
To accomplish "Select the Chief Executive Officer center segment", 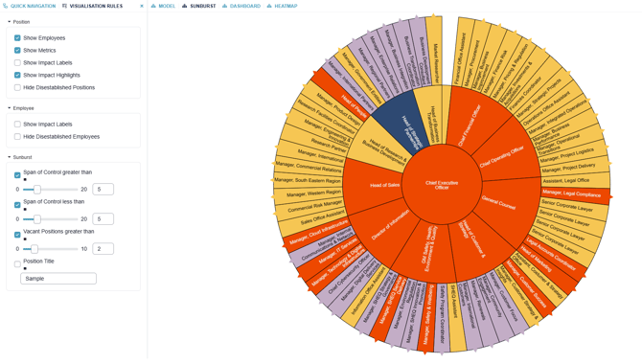I will click(442, 185).
